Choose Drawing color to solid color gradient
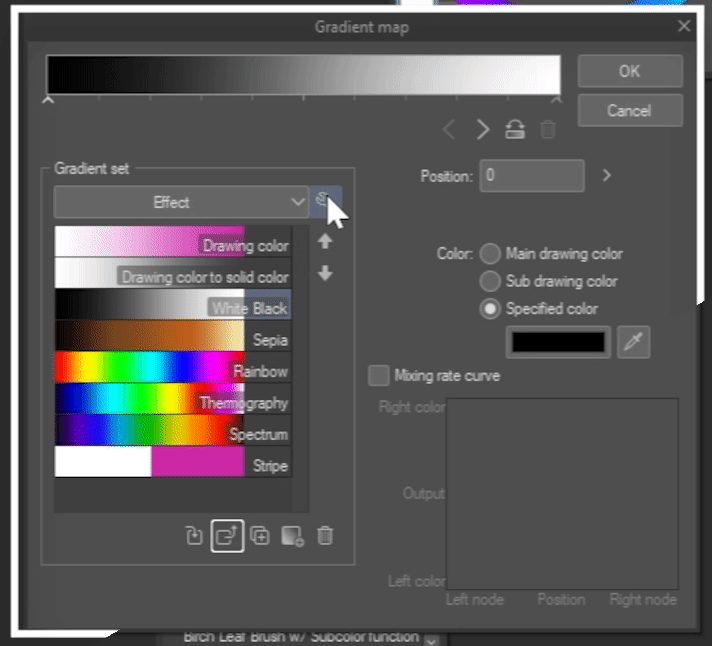This screenshot has height=646, width=712. pos(173,273)
